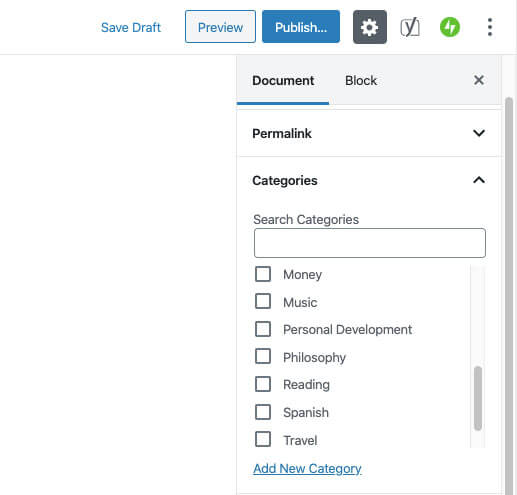517x495 pixels.
Task: Open the settings gear panel
Action: click(370, 27)
